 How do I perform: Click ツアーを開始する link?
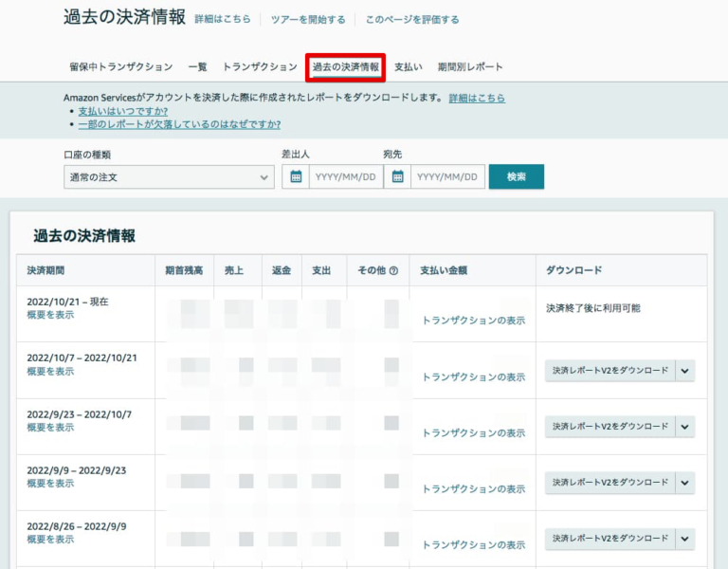(308, 20)
